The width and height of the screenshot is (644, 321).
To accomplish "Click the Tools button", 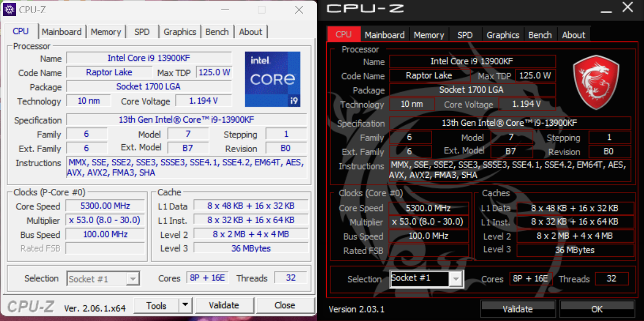I will point(157,305).
